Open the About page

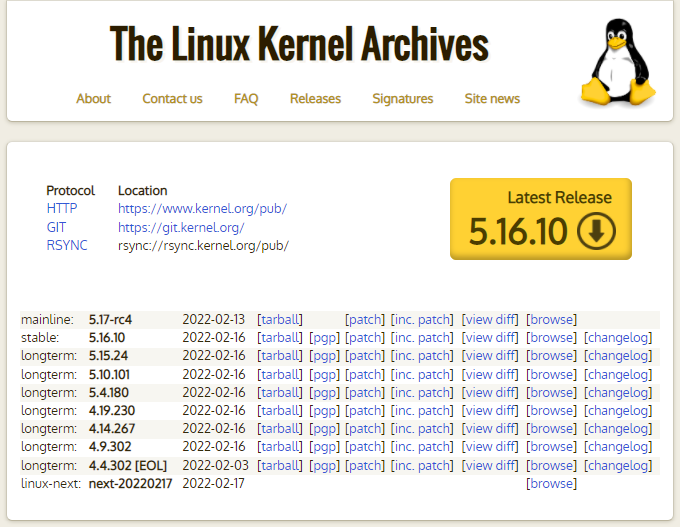[x=94, y=98]
